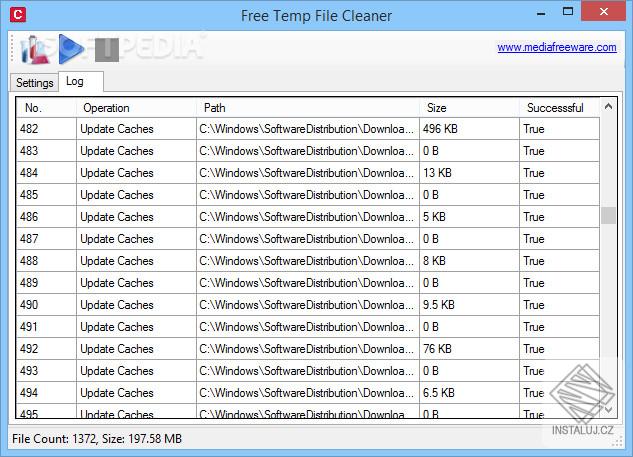
Task: Switch to the Settings tab
Action: click(35, 83)
